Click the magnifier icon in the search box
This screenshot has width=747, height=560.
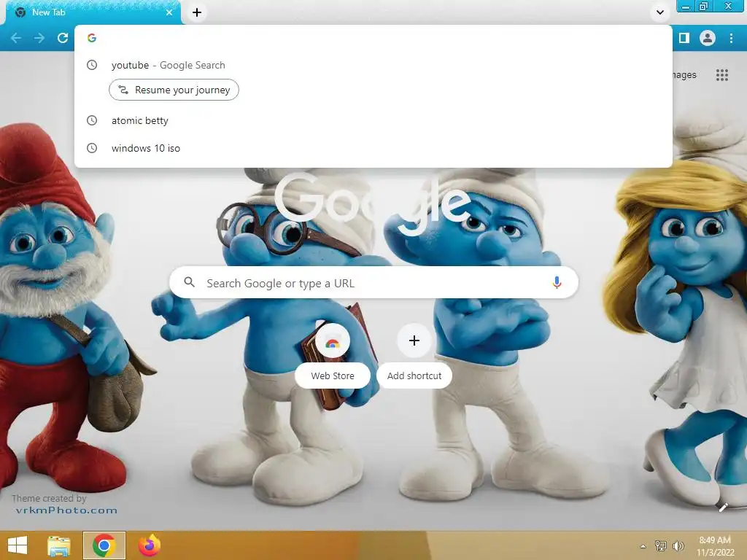pos(189,282)
